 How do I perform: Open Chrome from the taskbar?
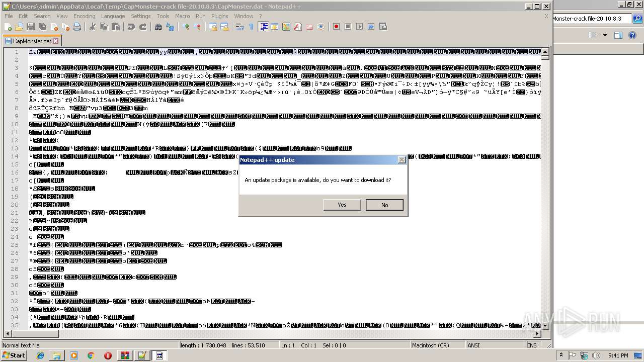91,355
